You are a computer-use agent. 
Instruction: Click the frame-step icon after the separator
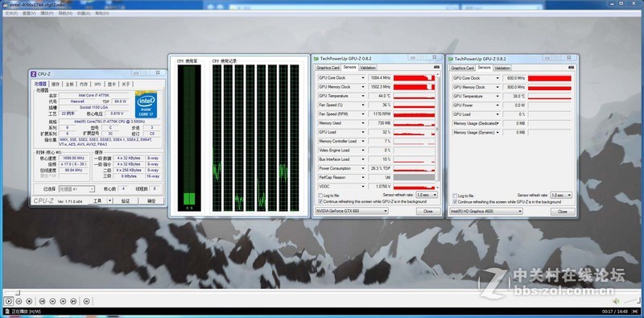86,301
